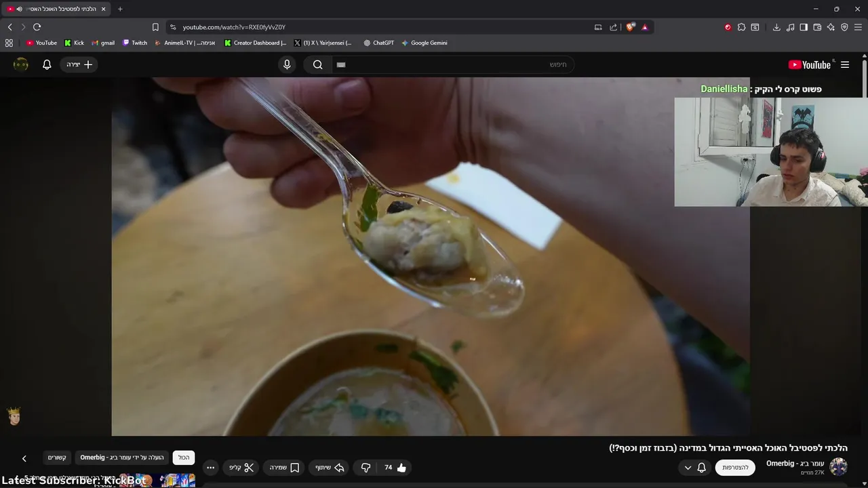The image size is (868, 488).
Task: Open YouTube notifications bell in header
Action: click(47, 64)
